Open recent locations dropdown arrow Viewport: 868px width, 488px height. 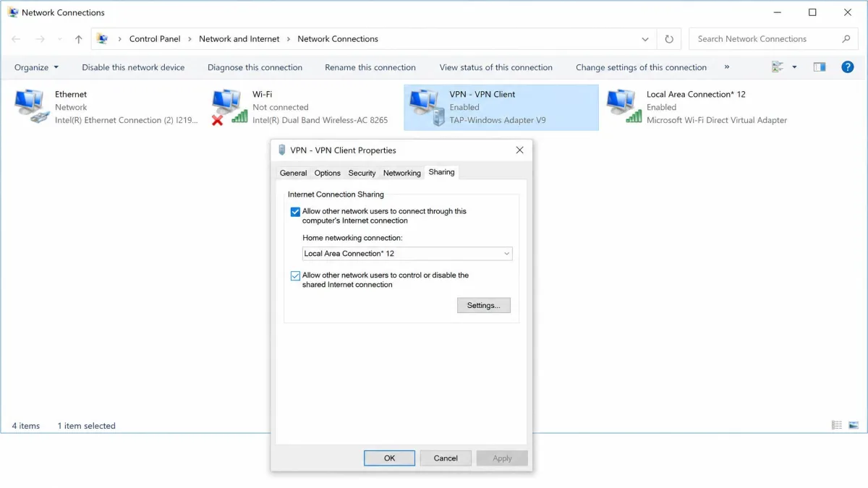click(x=61, y=39)
